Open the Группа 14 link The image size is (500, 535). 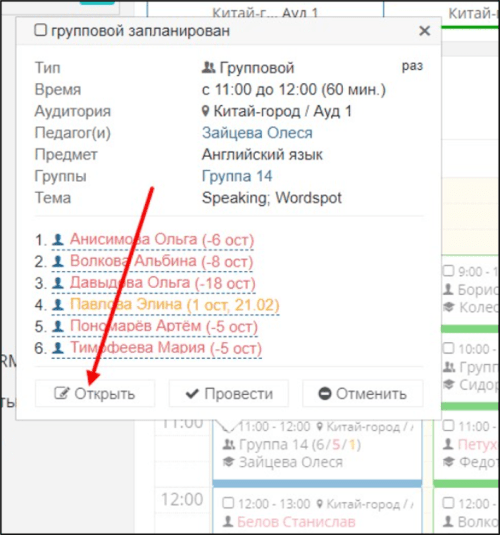click(x=237, y=176)
